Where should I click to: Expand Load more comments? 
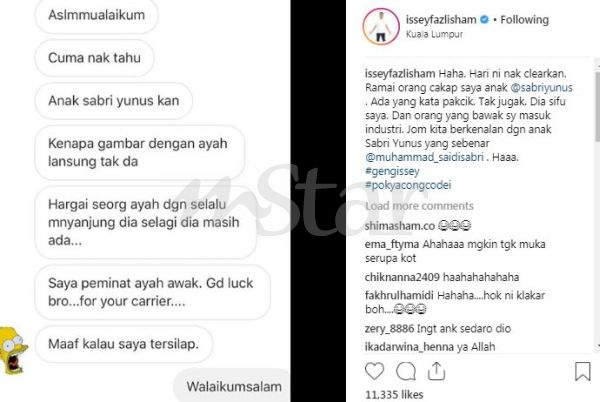[419, 206]
